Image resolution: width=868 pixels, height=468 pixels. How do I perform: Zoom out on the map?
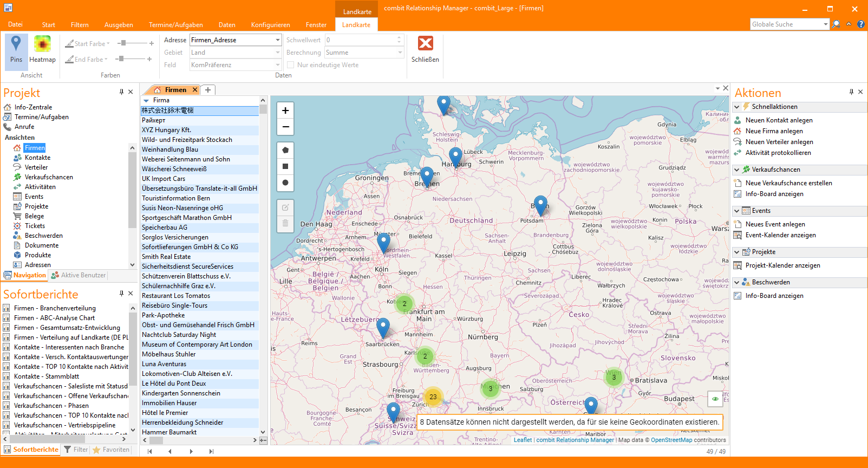tap(285, 127)
